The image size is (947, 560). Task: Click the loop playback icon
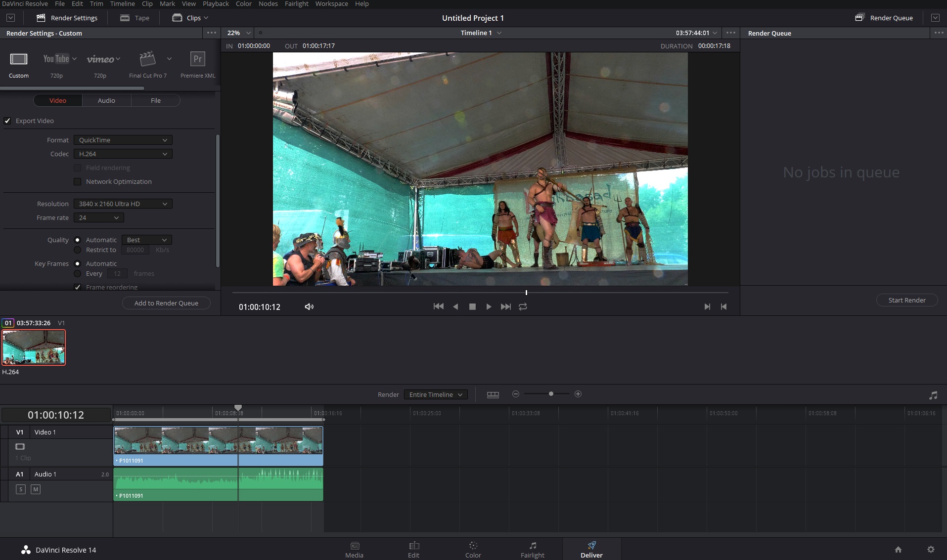pos(523,307)
